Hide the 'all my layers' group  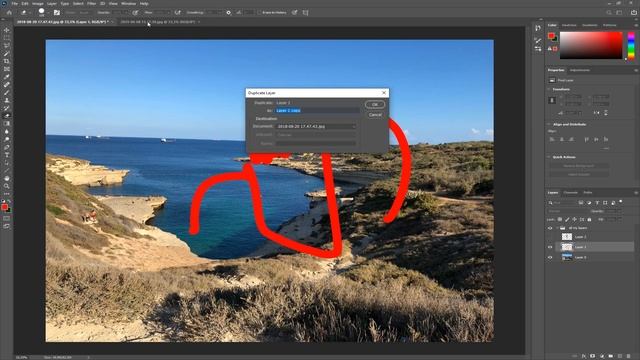coord(550,228)
